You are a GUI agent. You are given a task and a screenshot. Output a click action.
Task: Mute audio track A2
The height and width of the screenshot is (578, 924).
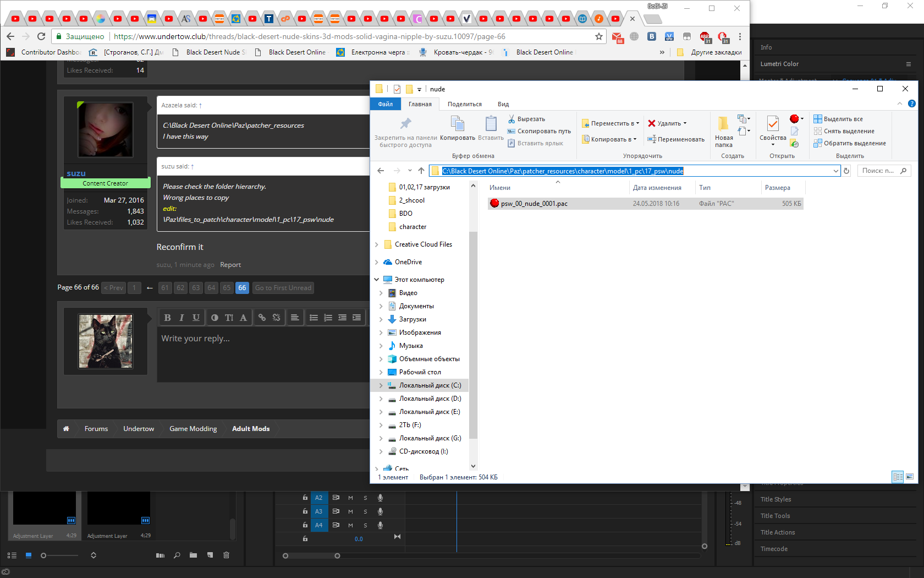(x=350, y=498)
